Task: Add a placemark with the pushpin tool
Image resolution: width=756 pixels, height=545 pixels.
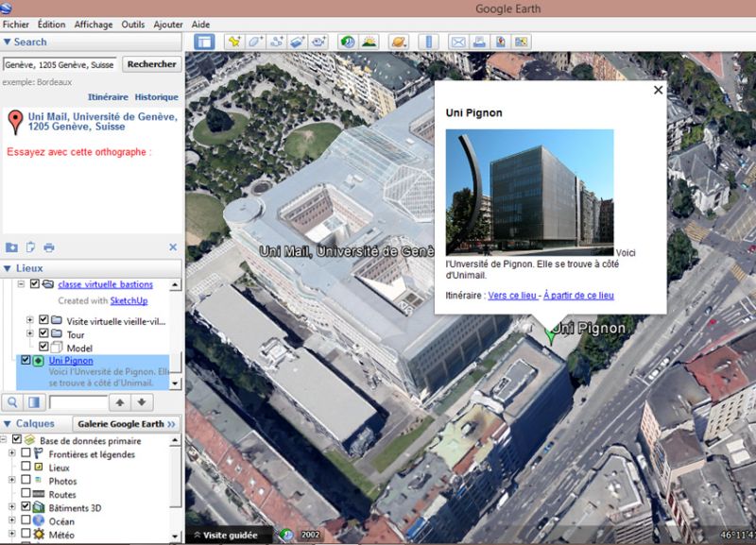Action: 234,42
